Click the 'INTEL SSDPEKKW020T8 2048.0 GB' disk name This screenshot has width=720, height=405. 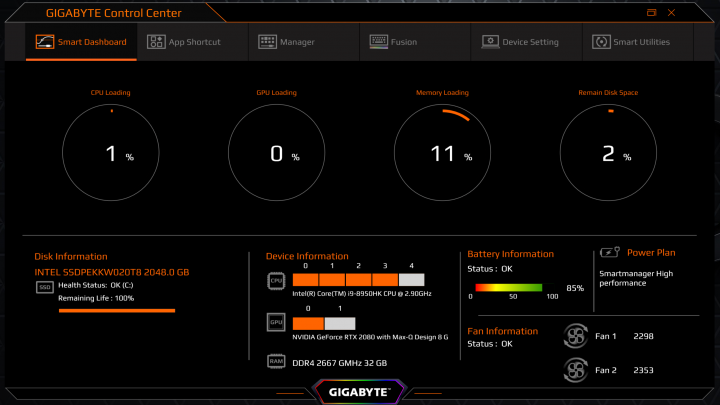pos(112,272)
